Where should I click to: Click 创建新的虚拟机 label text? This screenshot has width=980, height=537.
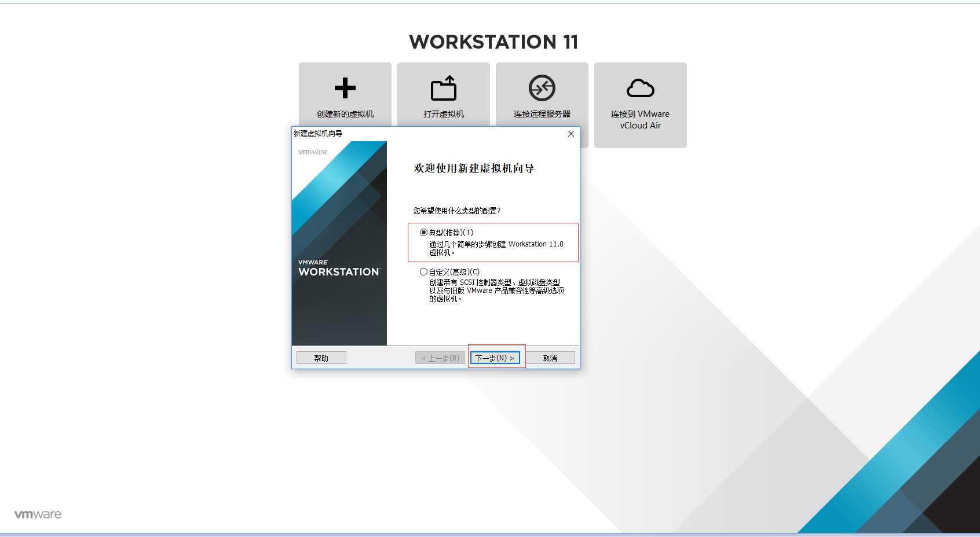click(345, 114)
